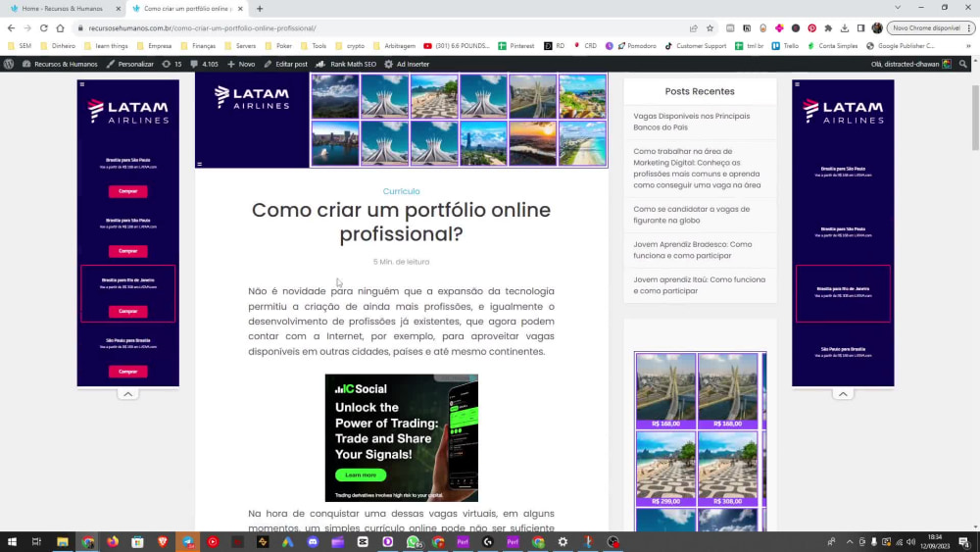The image size is (980, 552).
Task: Click Learn more on the IC Social ad
Action: 361,476
